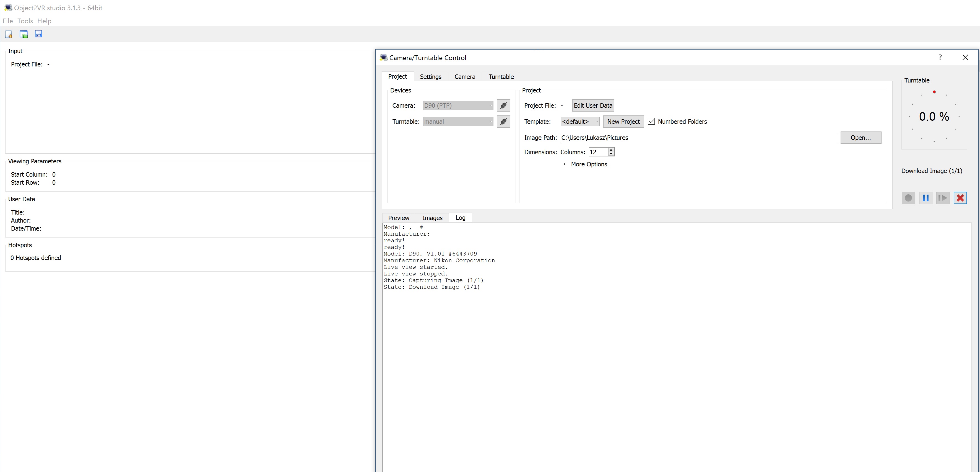Switch to the Camera tab
Image resolution: width=980 pixels, height=472 pixels.
click(x=465, y=77)
